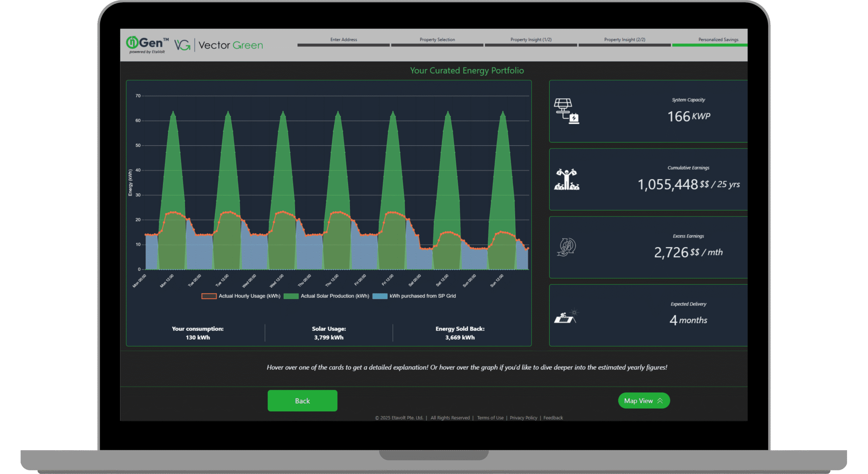Toggle Actual Solar Production legend series
Viewport: 868px width, 474px height.
[327, 296]
